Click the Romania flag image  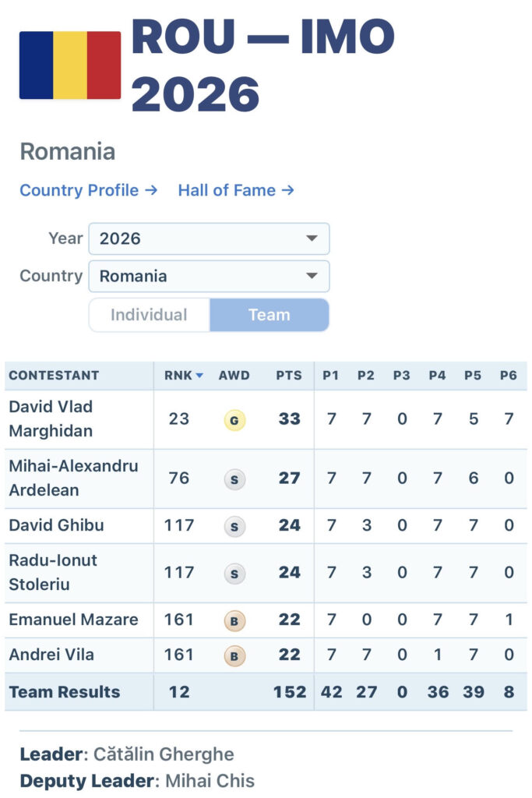70,65
